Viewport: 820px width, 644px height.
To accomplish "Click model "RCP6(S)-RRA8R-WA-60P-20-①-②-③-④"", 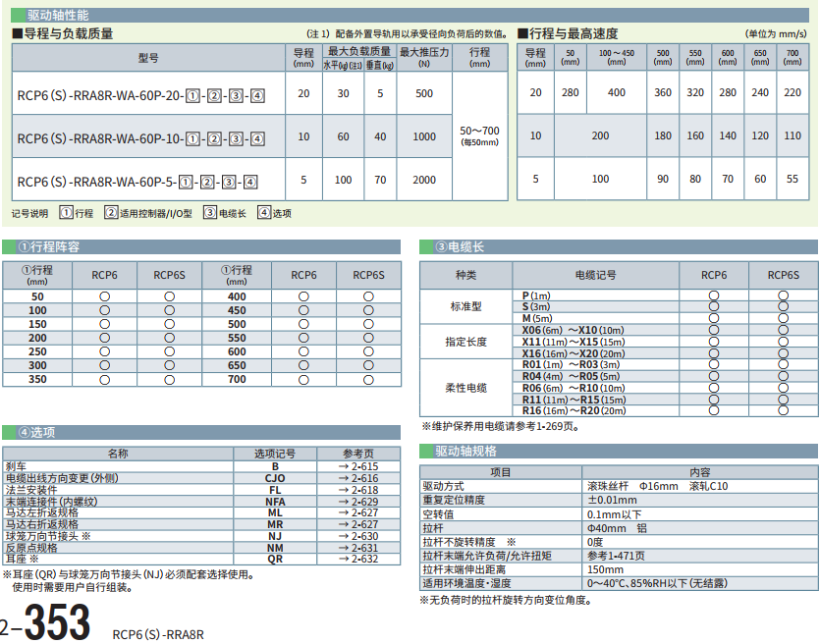I will (141, 96).
